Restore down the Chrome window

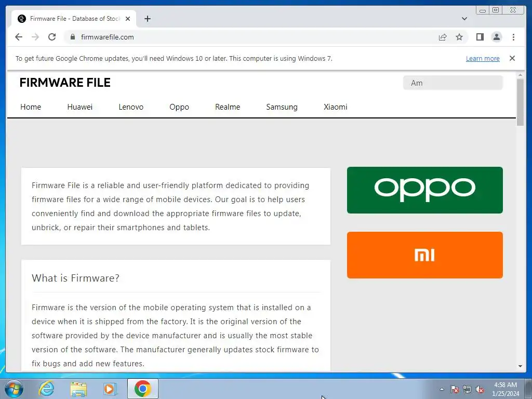click(x=496, y=10)
